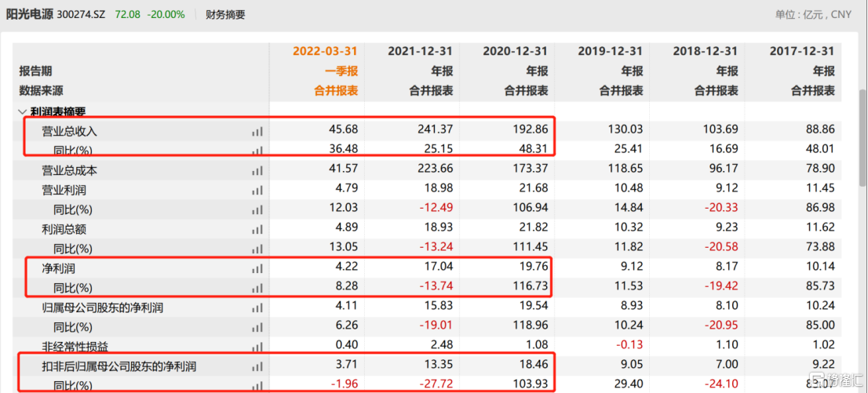Click the 营业总收入 row label

pyautogui.click(x=69, y=132)
